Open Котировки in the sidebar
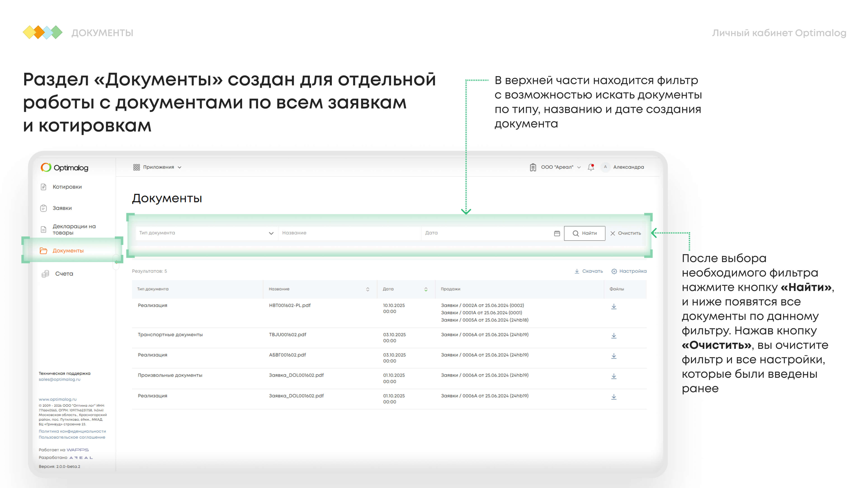Viewport: 868px width, 488px height. point(67,187)
